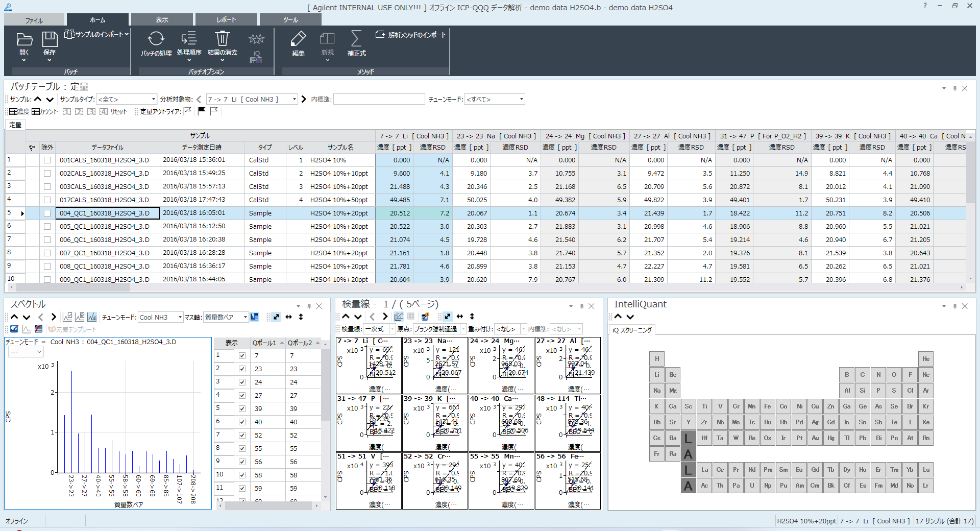This screenshot has width=980, height=531.
Task: Click calibration curve graph view icon
Action: 399,317
